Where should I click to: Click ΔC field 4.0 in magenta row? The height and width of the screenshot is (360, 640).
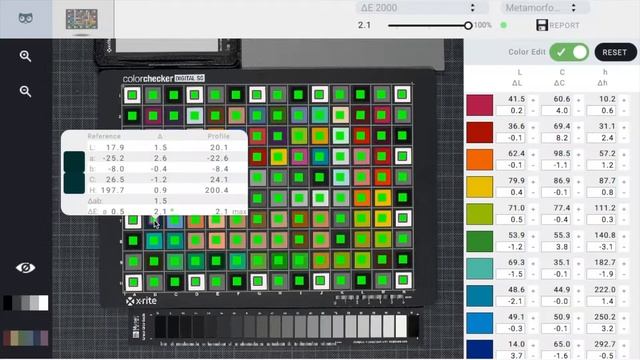(556, 111)
